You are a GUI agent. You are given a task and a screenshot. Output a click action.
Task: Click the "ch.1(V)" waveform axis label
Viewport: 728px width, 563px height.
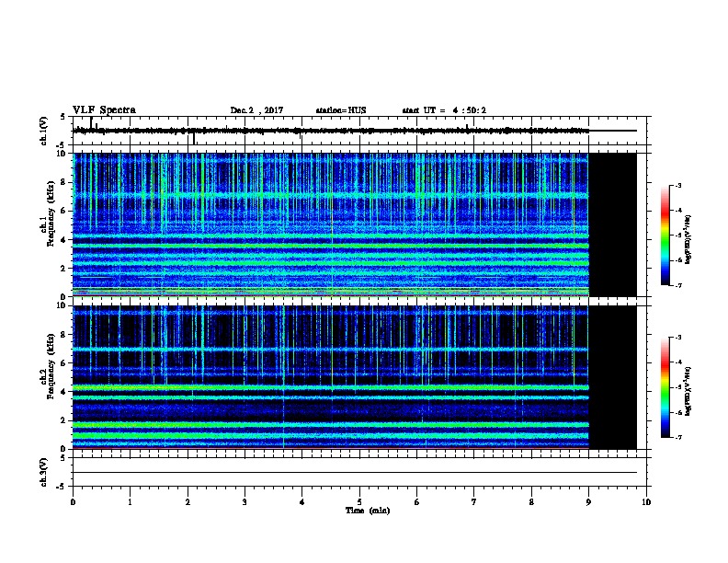(x=43, y=131)
